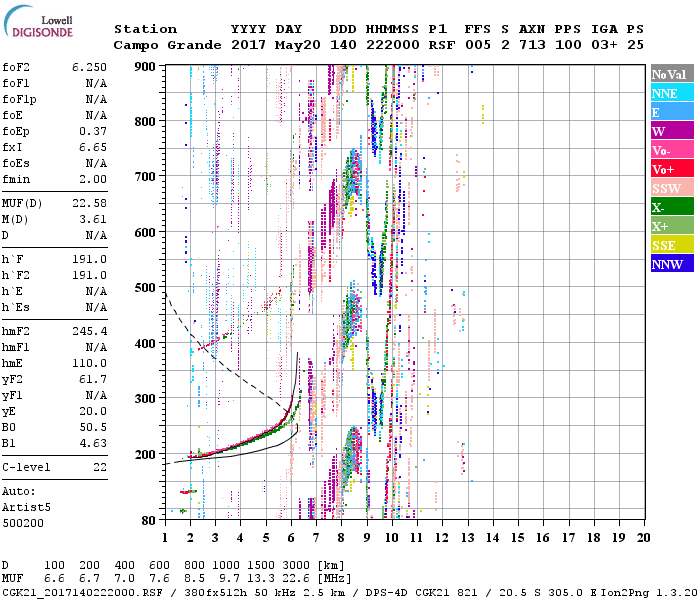Click the 20 MHz x-axis tick label
Image resolution: width=700 pixels, height=600 pixels.
tap(643, 538)
